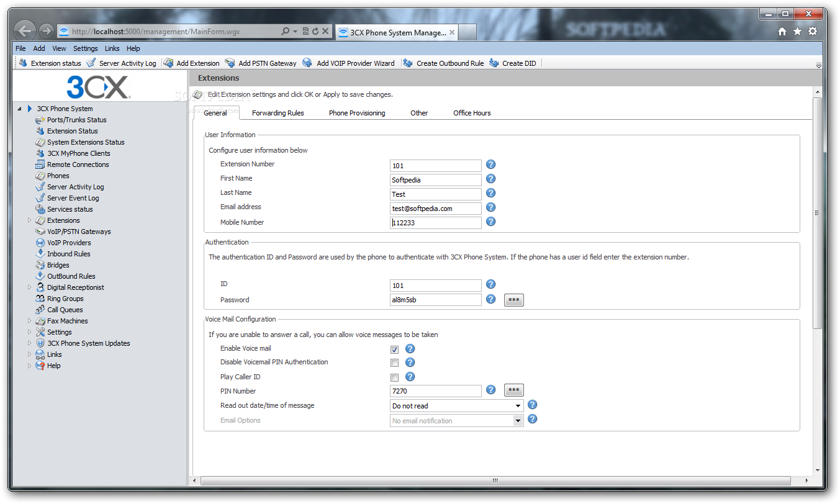Expand 3CX Phone System Updates node

tap(29, 343)
